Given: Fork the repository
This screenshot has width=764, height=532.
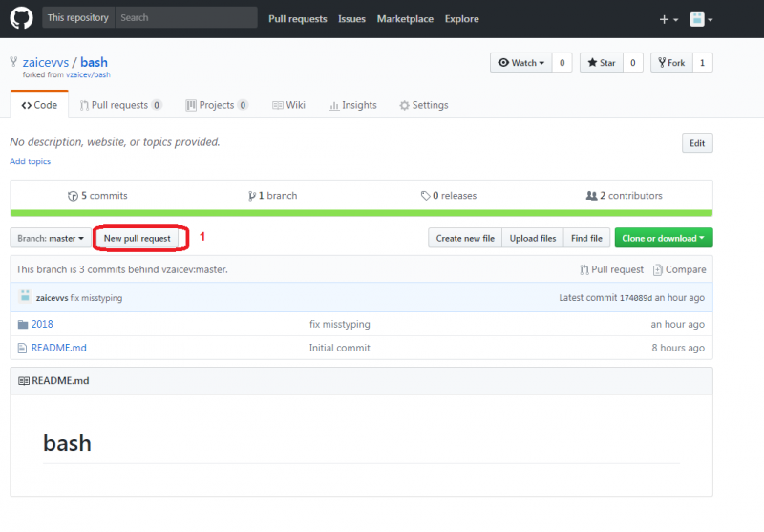Looking at the screenshot, I should (x=669, y=63).
